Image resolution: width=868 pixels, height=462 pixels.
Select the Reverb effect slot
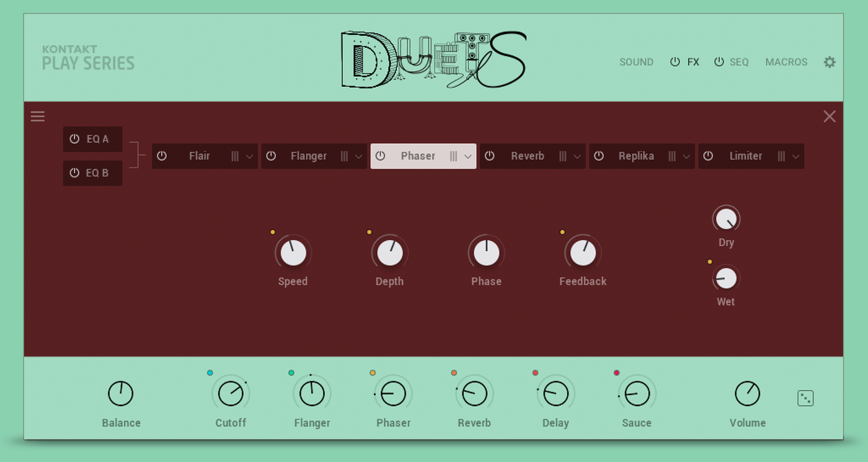(x=533, y=156)
